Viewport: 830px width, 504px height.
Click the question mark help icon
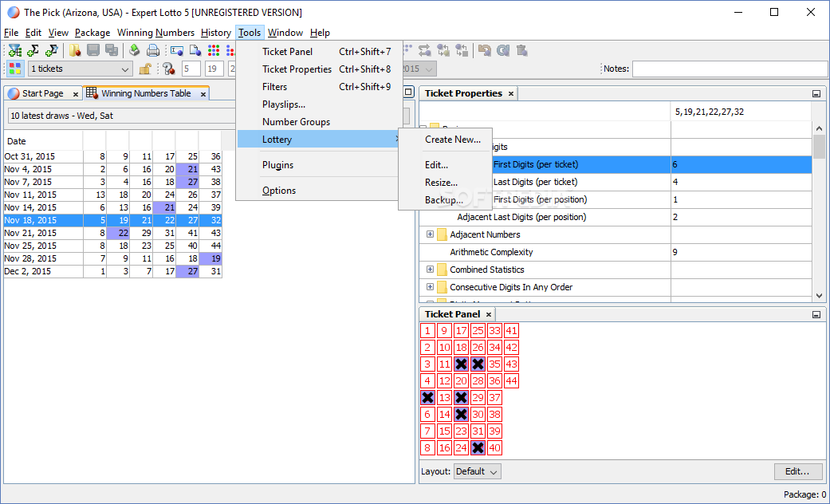(x=169, y=69)
